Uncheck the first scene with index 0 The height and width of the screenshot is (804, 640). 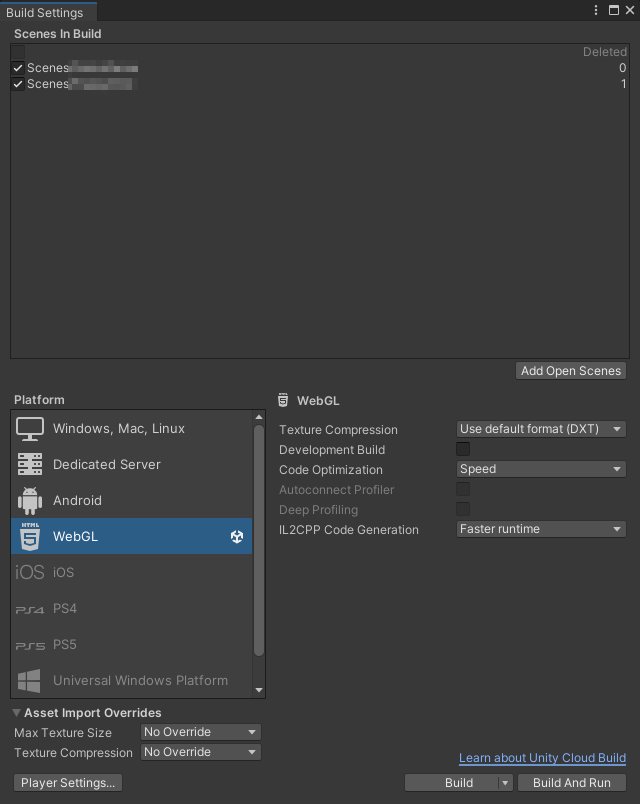(18, 68)
